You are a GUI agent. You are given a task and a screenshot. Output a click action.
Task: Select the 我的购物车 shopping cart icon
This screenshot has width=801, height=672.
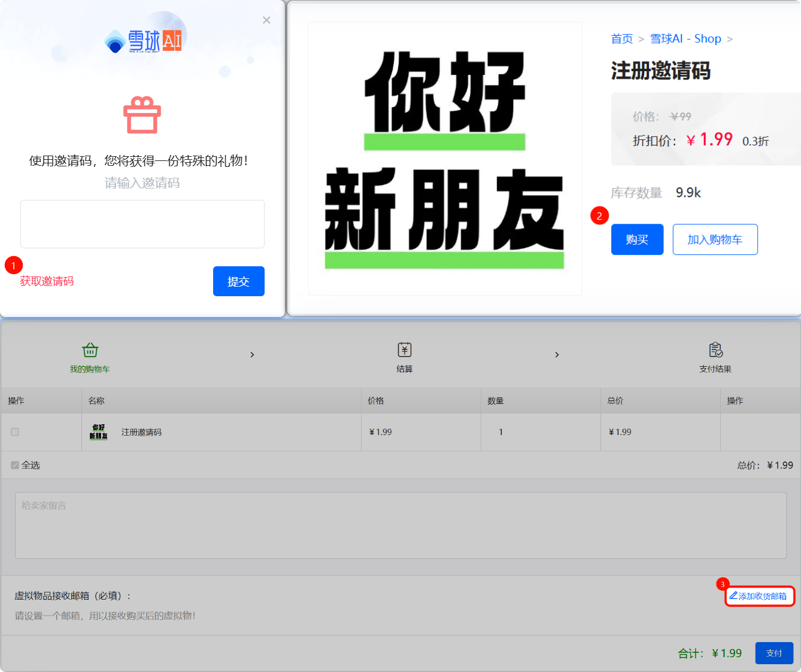[x=90, y=350]
